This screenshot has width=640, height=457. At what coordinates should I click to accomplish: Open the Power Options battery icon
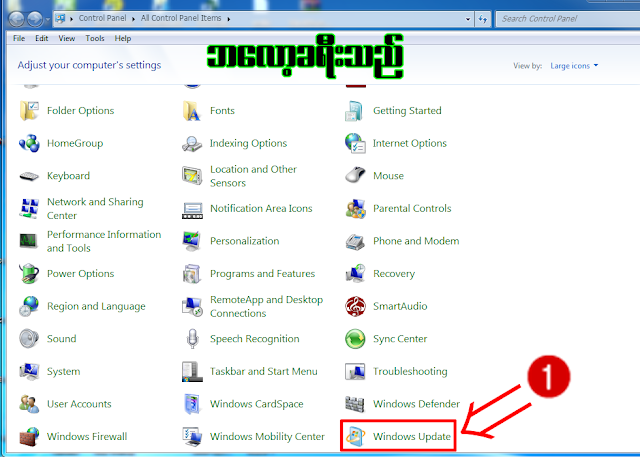[29, 273]
